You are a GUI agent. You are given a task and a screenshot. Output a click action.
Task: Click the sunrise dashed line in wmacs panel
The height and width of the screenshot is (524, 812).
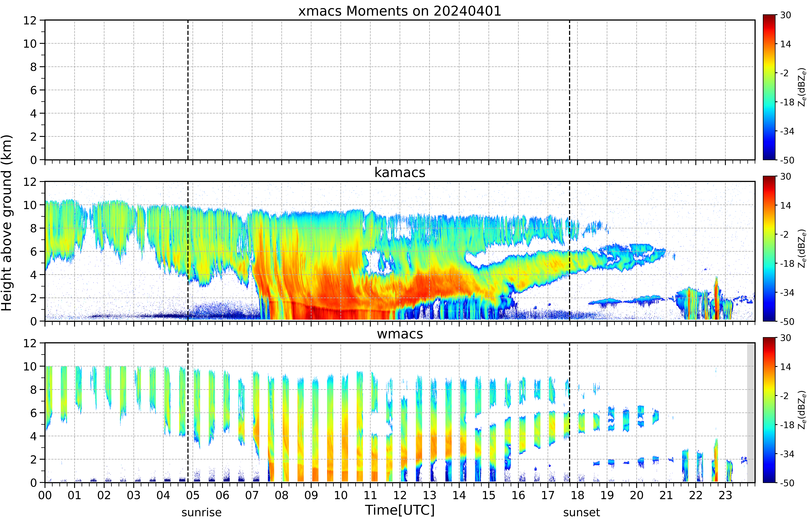(x=188, y=413)
